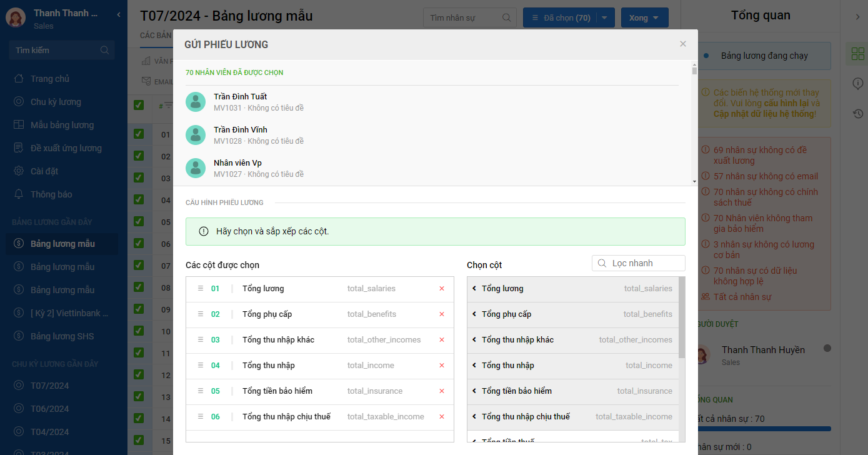
Task: Open Tất cả nhân sự filter link
Action: point(742,297)
